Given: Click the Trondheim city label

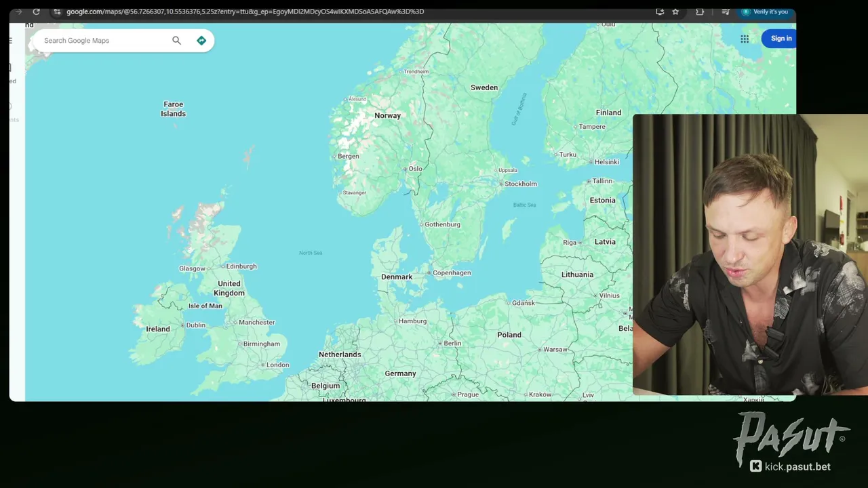Looking at the screenshot, I should coord(416,71).
